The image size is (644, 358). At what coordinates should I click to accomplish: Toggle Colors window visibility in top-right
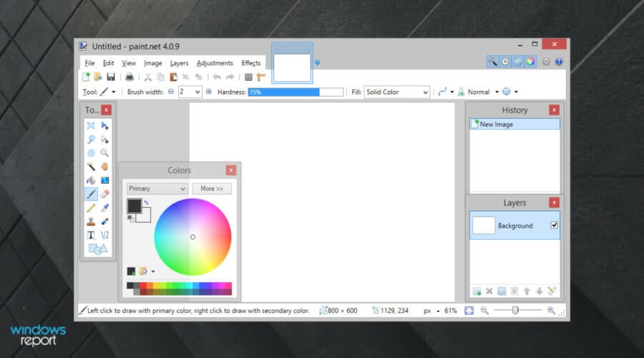531,62
